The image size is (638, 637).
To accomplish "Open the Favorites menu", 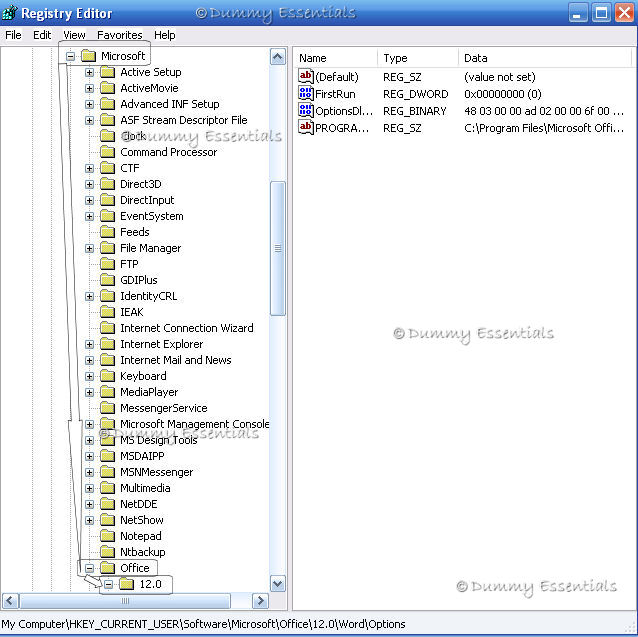I will (x=120, y=35).
